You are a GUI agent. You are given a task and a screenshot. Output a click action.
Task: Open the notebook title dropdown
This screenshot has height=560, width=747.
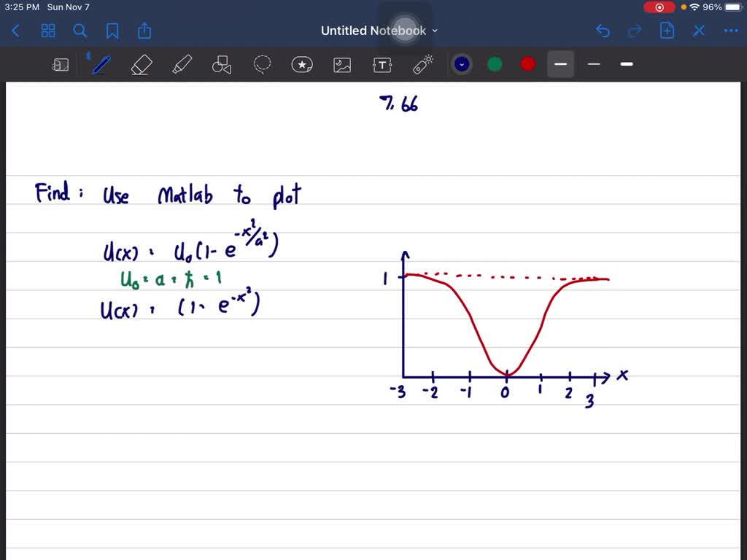tap(435, 31)
